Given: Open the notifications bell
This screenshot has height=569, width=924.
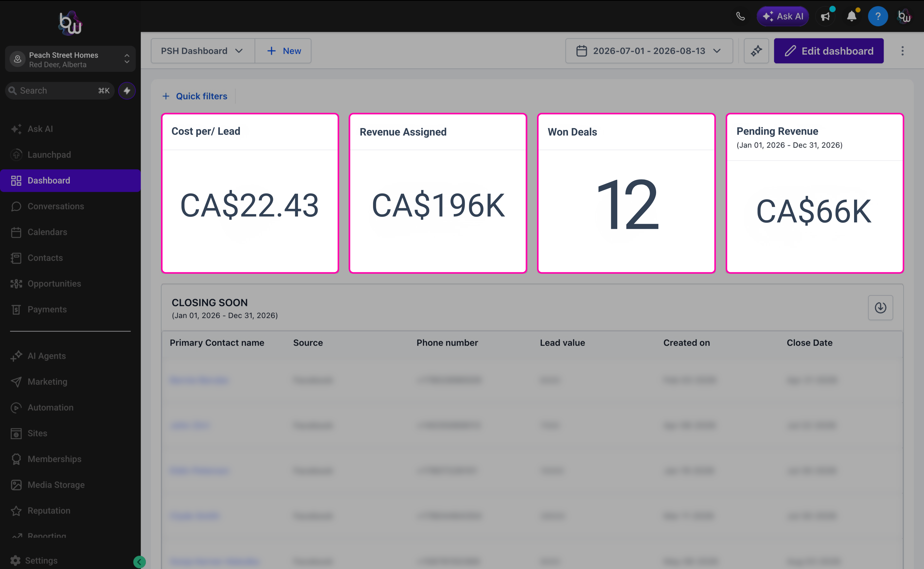Looking at the screenshot, I should tap(852, 16).
